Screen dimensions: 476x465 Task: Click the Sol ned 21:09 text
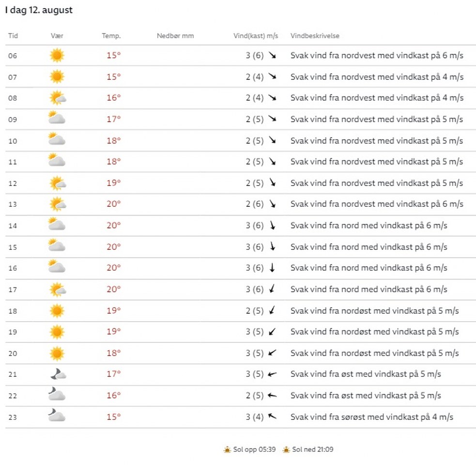point(312,449)
